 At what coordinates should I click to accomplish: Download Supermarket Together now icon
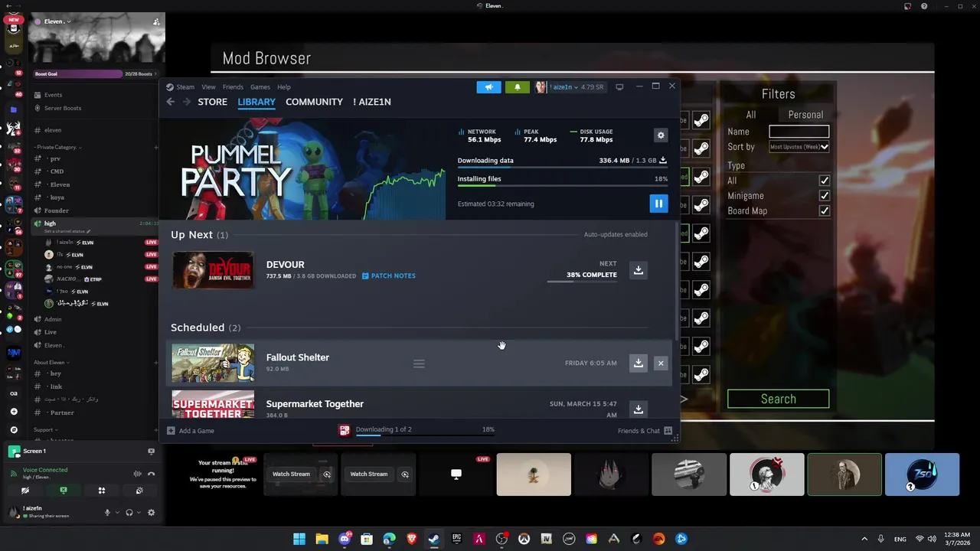tap(638, 409)
